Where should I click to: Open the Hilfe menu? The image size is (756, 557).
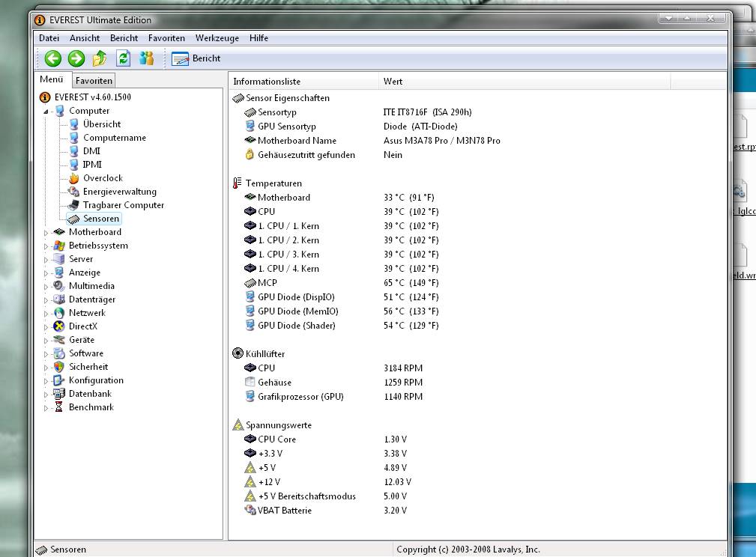point(259,38)
